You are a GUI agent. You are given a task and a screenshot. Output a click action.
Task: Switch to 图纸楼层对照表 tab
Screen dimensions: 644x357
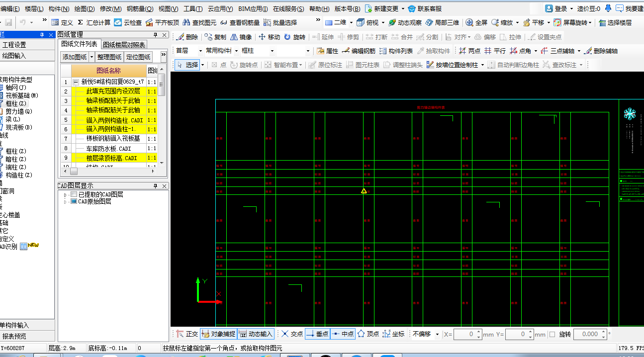pyautogui.click(x=124, y=45)
